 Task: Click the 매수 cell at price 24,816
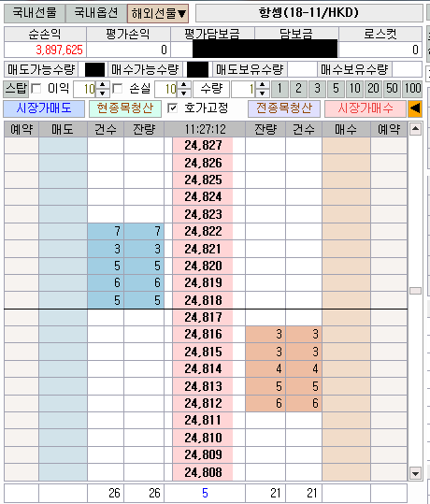(346, 335)
